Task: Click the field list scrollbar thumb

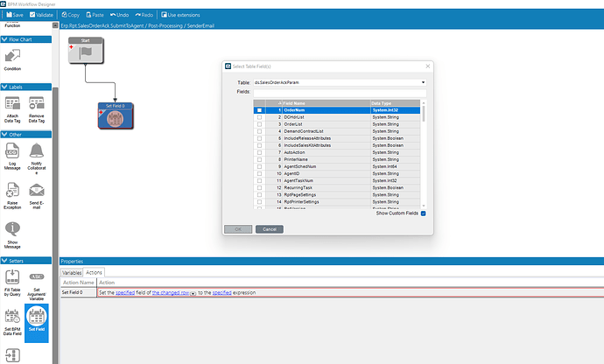Action: pos(424,114)
